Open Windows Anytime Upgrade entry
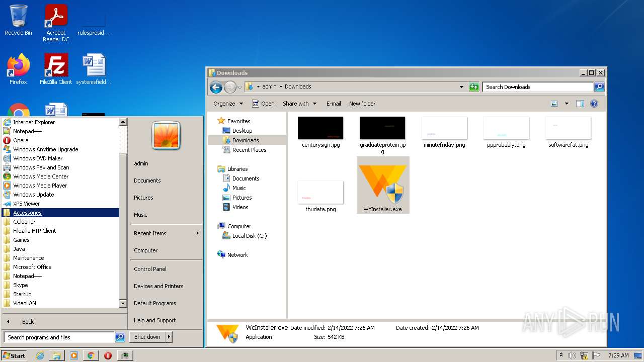This screenshot has width=644, height=362. tap(60, 149)
